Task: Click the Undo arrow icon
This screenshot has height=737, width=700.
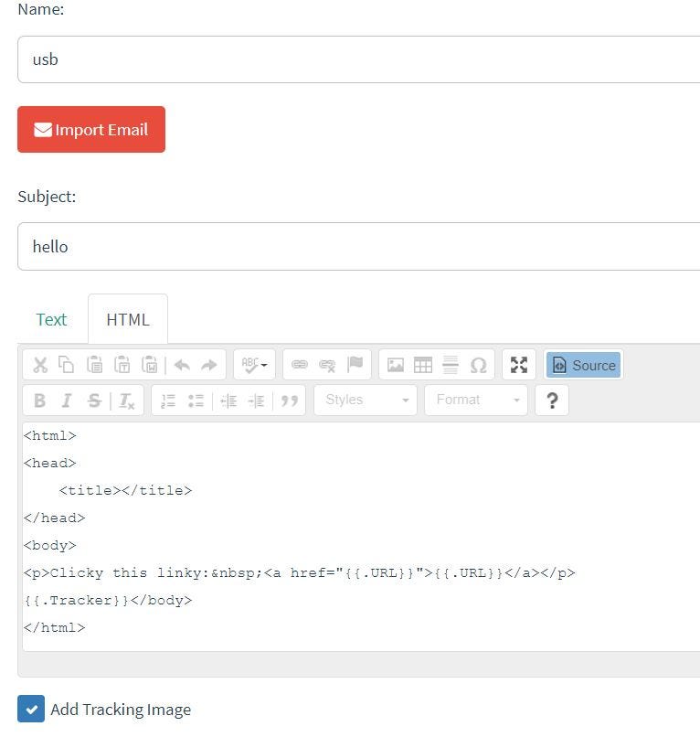Action: coord(182,365)
